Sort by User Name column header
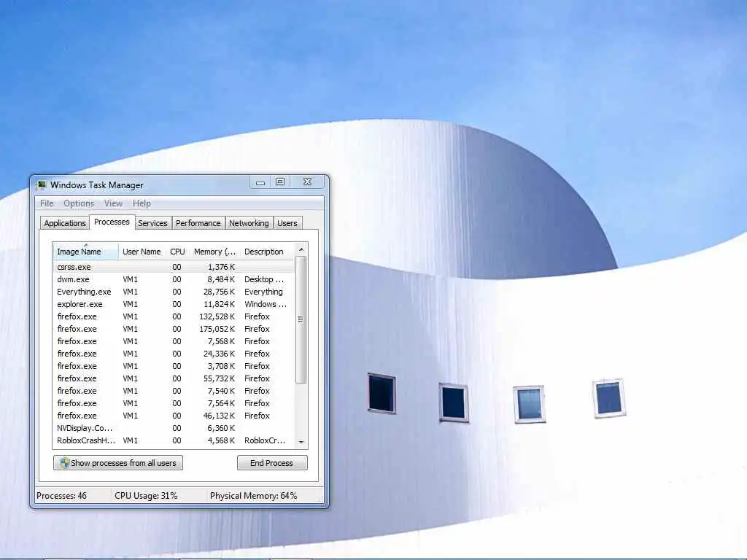The width and height of the screenshot is (747, 560). point(142,252)
